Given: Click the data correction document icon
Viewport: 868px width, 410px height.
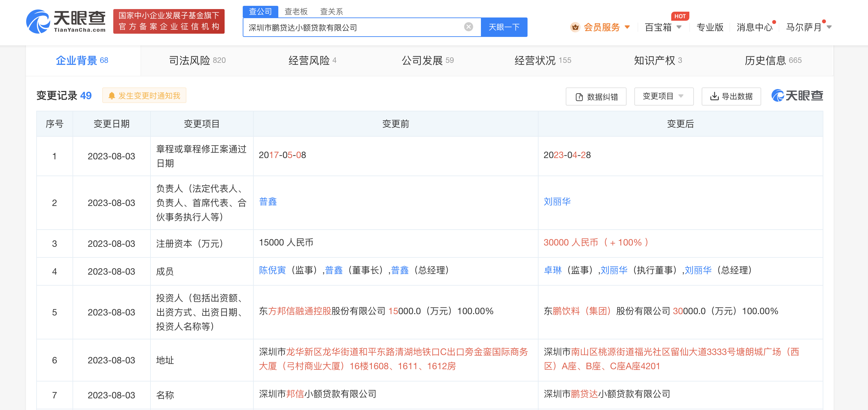Looking at the screenshot, I should (x=579, y=97).
